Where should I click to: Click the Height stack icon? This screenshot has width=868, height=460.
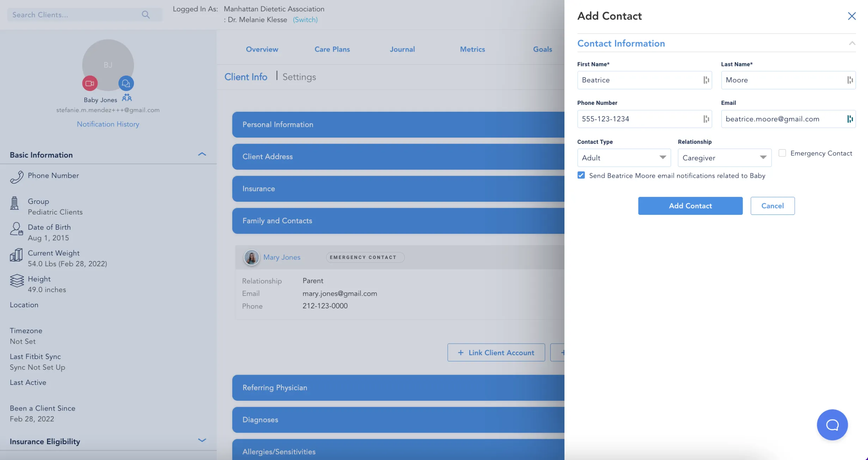pyautogui.click(x=17, y=281)
